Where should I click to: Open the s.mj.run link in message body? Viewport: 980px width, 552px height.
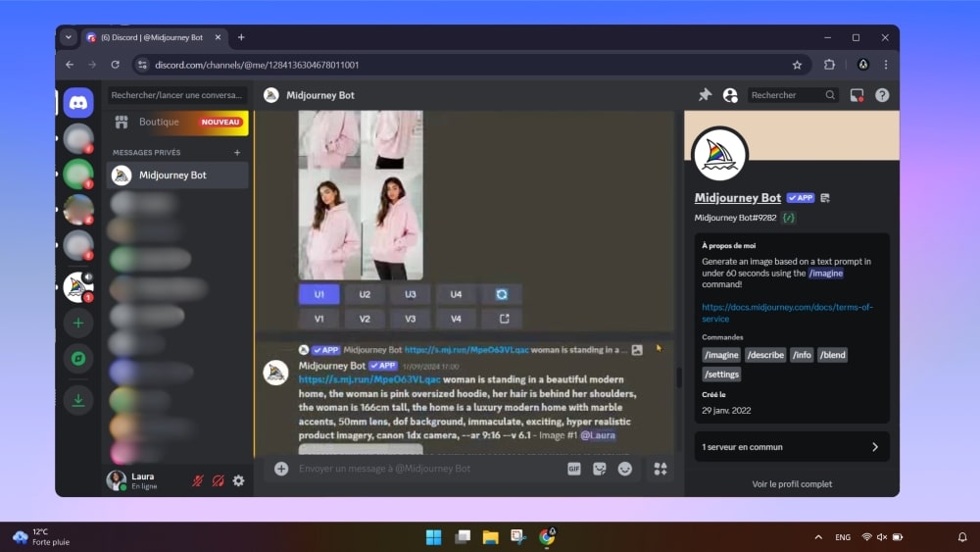[x=369, y=379]
